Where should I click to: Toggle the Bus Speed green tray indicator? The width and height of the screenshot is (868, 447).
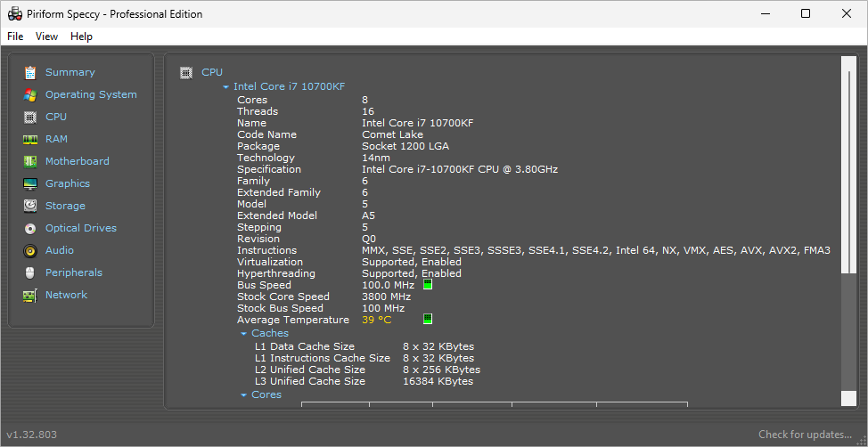coord(427,285)
